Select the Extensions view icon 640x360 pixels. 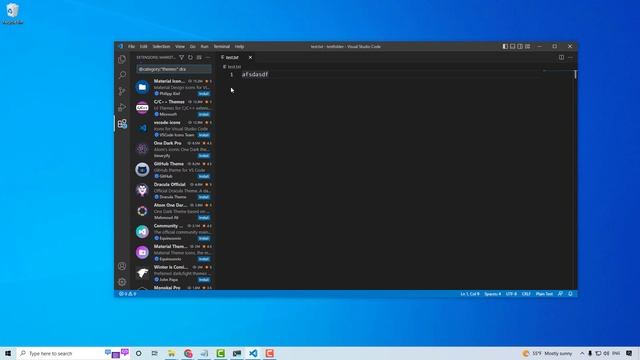pos(122,124)
